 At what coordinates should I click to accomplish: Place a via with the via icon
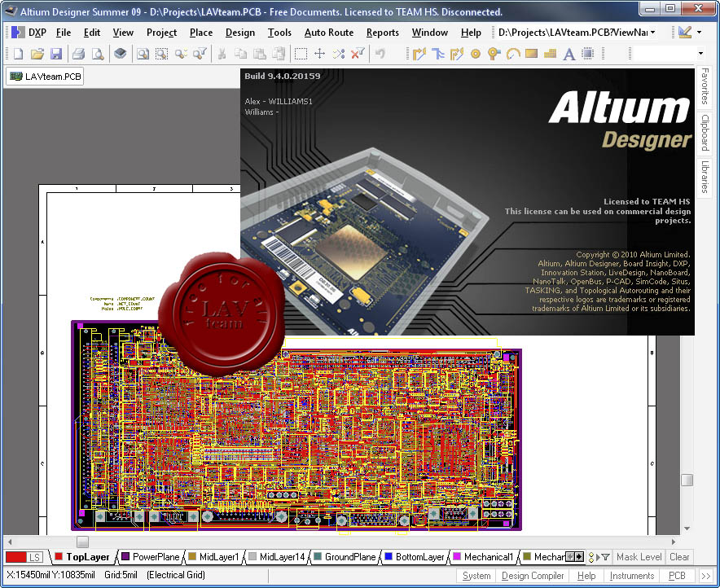494,55
